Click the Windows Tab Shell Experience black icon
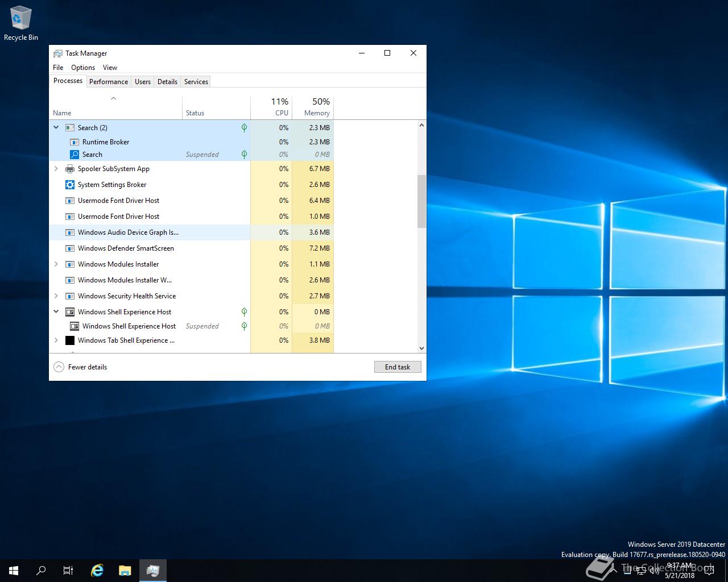728x582 pixels. click(70, 340)
